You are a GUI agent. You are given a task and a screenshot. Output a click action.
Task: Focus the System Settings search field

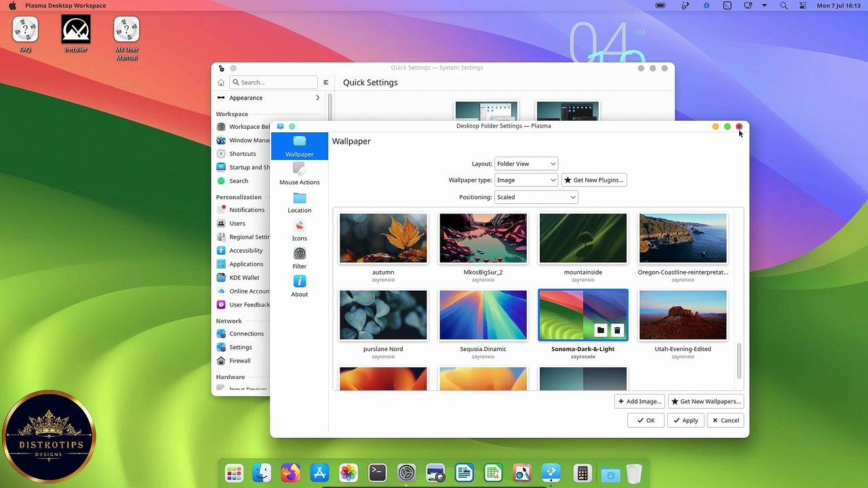[x=273, y=82]
